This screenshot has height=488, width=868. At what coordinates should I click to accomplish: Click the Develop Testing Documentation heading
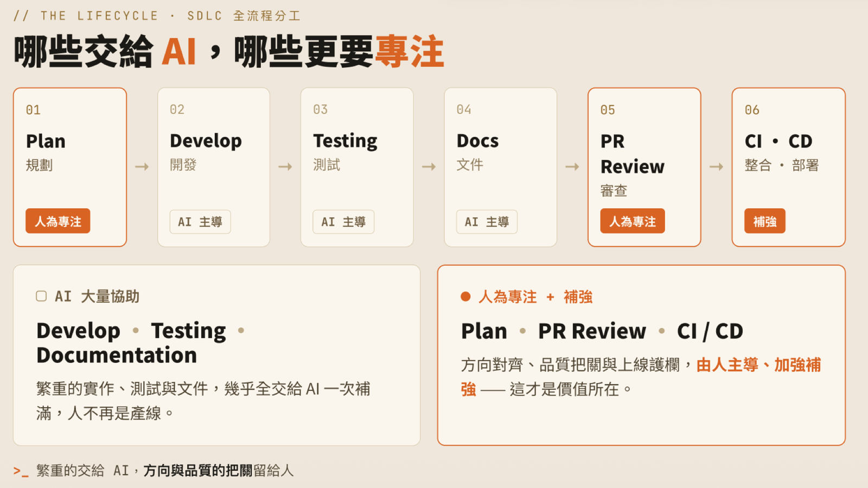coord(141,343)
